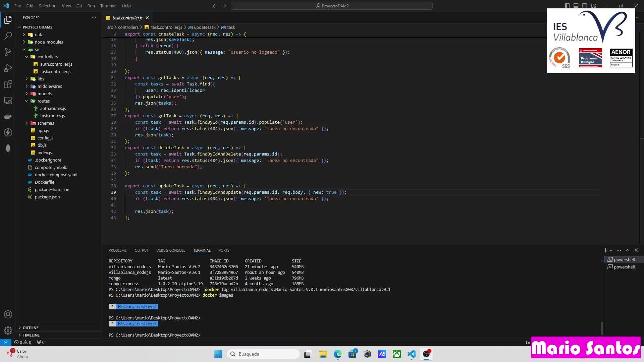Open Source Control view
Screen dimensions: 644x362
(x=8, y=52)
